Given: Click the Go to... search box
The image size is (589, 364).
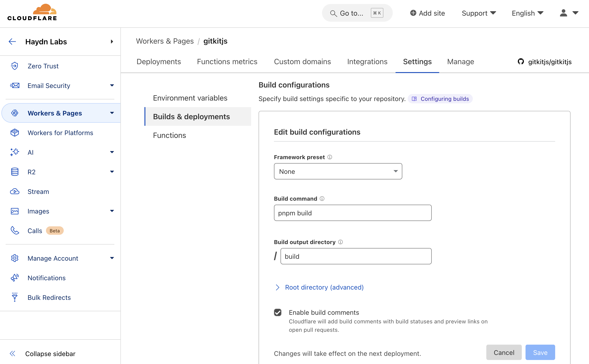Looking at the screenshot, I should click(357, 13).
